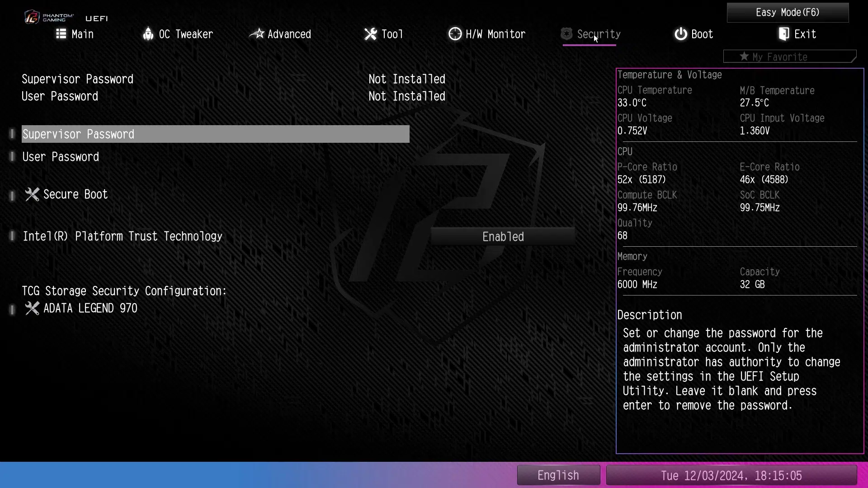Screen dimensions: 868x488
Task: Switch to the OC Tweaker tab
Action: (x=178, y=34)
